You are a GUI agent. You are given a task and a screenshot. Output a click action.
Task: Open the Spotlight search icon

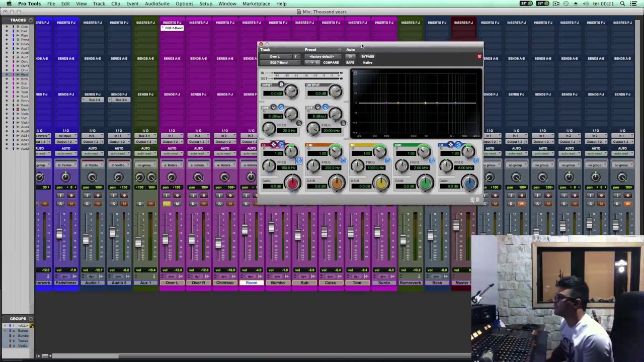point(622,4)
